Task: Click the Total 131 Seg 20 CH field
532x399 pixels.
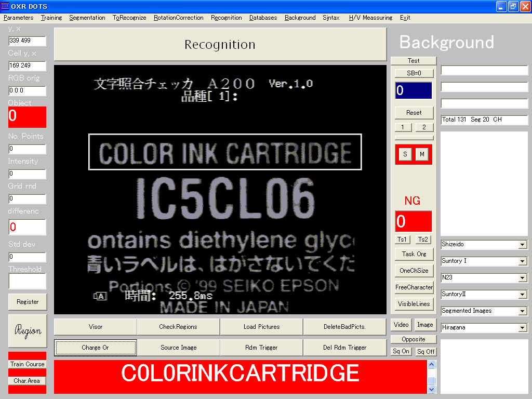Action: (484, 120)
